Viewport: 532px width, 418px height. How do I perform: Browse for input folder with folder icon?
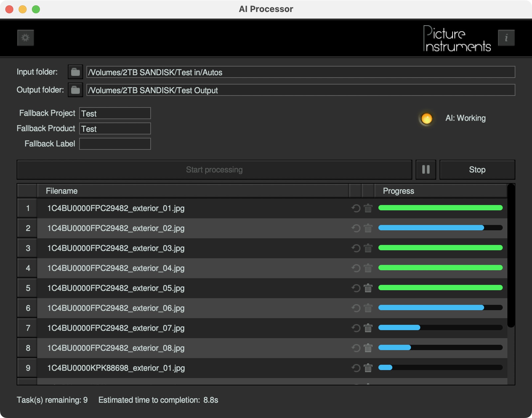(x=75, y=72)
